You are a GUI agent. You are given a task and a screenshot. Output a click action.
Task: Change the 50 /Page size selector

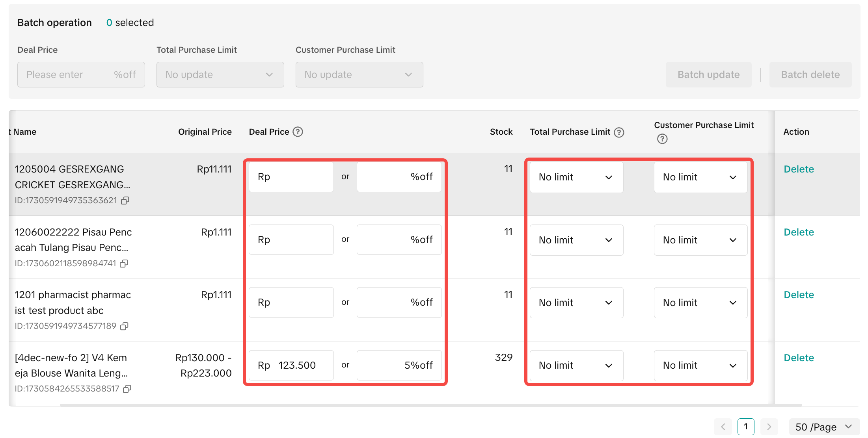click(x=824, y=427)
